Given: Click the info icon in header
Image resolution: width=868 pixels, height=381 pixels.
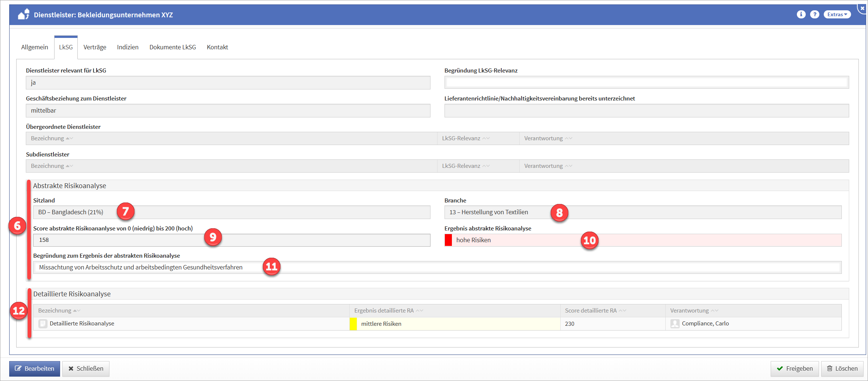Looking at the screenshot, I should [x=801, y=14].
